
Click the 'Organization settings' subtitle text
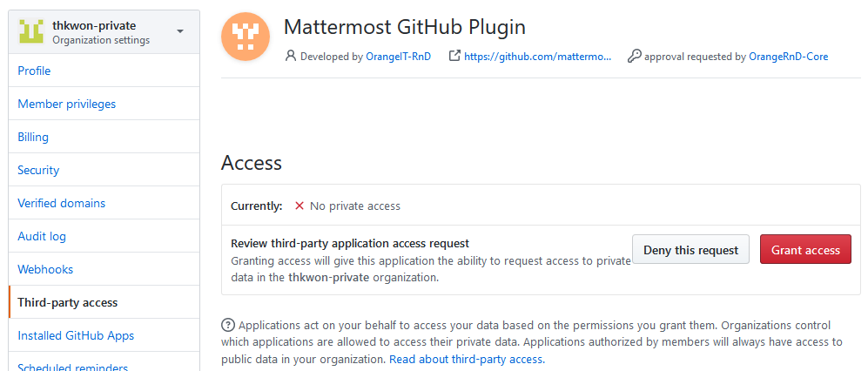[x=101, y=40]
